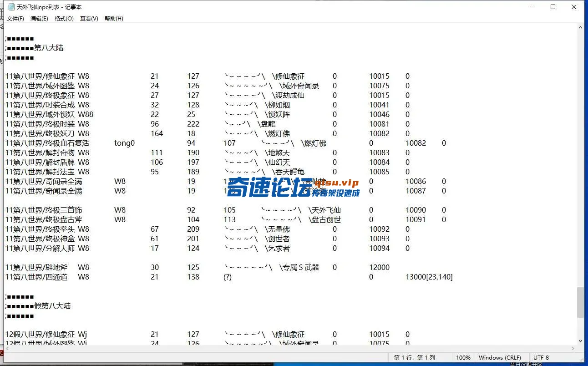Click the value 10094

pyautogui.click(x=380, y=249)
